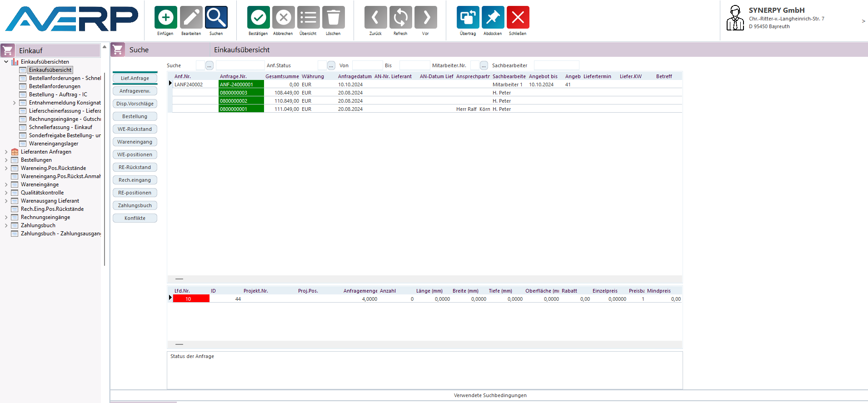This screenshot has width=868, height=403.
Task: Open lookup button next to Anf.Status
Action: pos(331,65)
